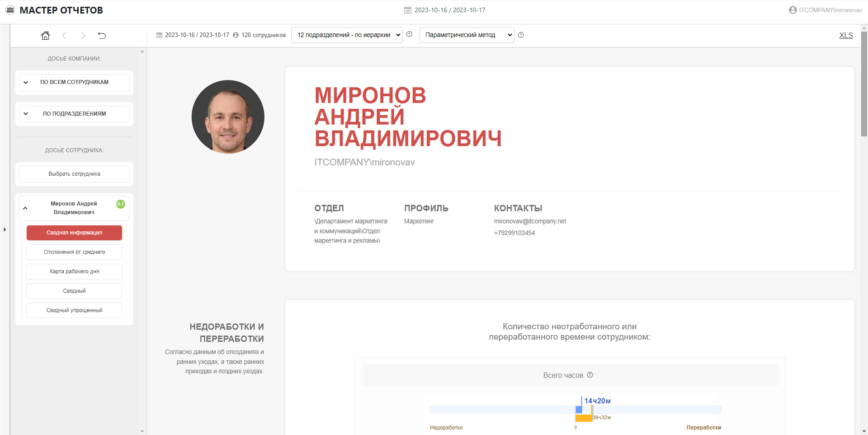Click the calendar icon in the top header
The image size is (868, 435).
(x=407, y=10)
